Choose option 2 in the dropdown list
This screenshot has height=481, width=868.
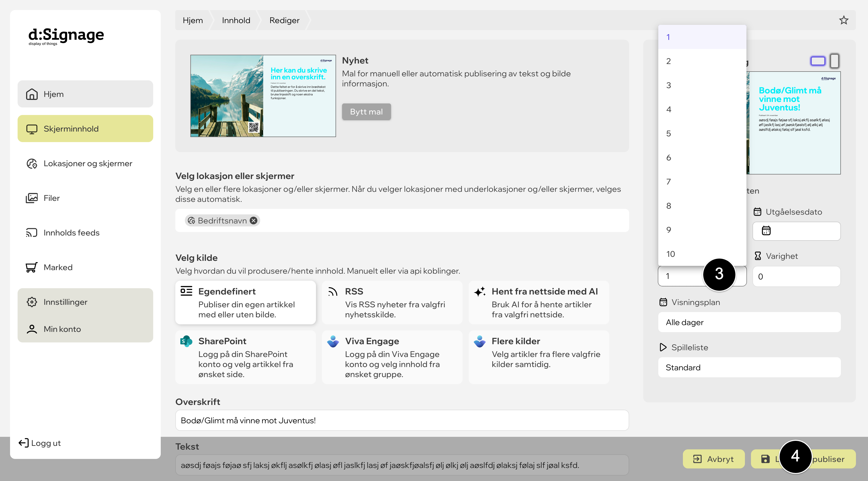702,61
